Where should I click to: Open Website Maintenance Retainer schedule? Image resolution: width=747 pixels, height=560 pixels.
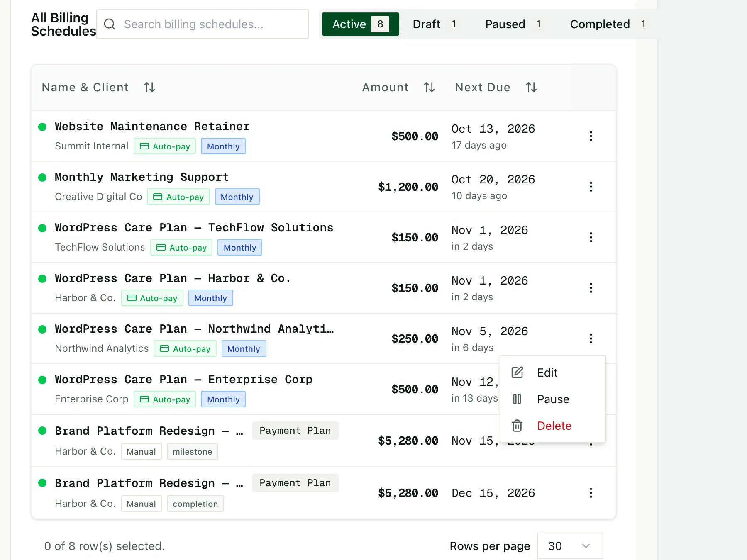(x=152, y=127)
